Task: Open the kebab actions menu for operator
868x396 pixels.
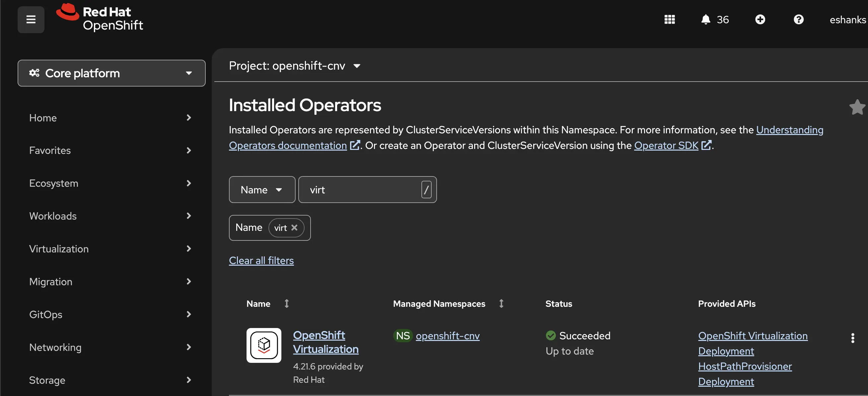Action: [852, 338]
